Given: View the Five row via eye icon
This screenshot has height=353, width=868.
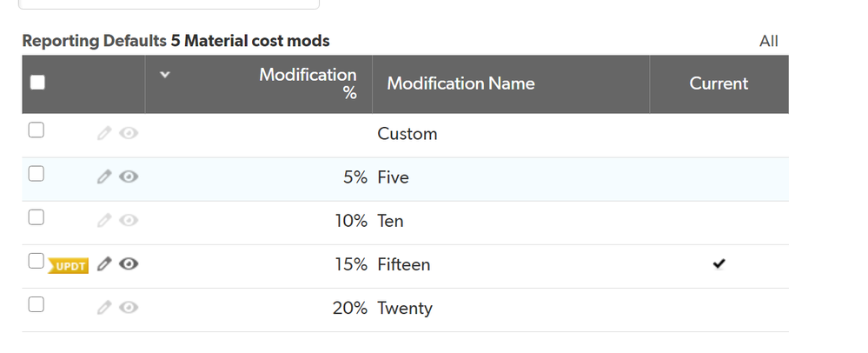Looking at the screenshot, I should coord(129,176).
